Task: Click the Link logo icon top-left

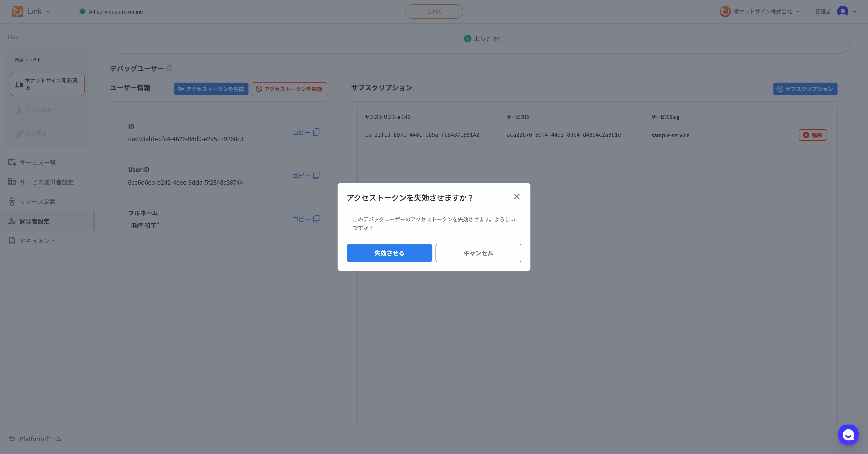Action: (x=18, y=11)
